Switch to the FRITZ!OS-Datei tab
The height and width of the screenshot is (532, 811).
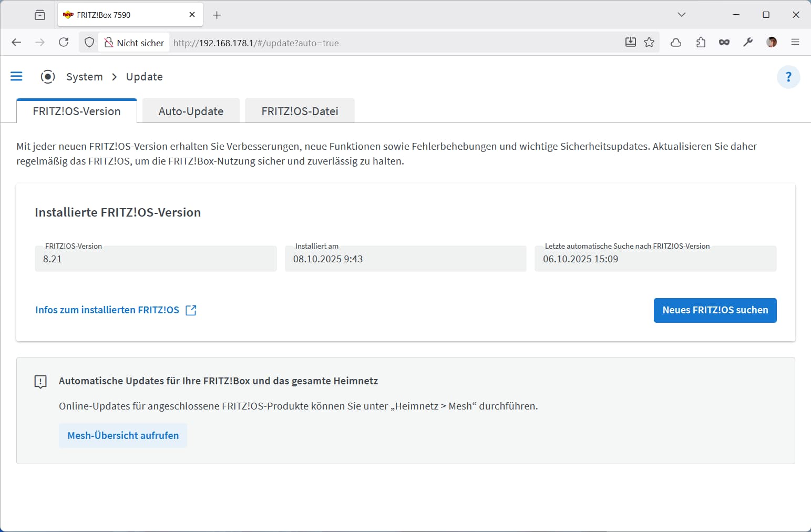300,111
